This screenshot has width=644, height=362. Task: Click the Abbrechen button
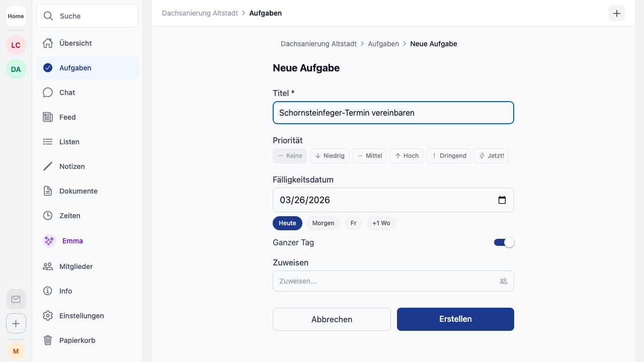point(332,319)
